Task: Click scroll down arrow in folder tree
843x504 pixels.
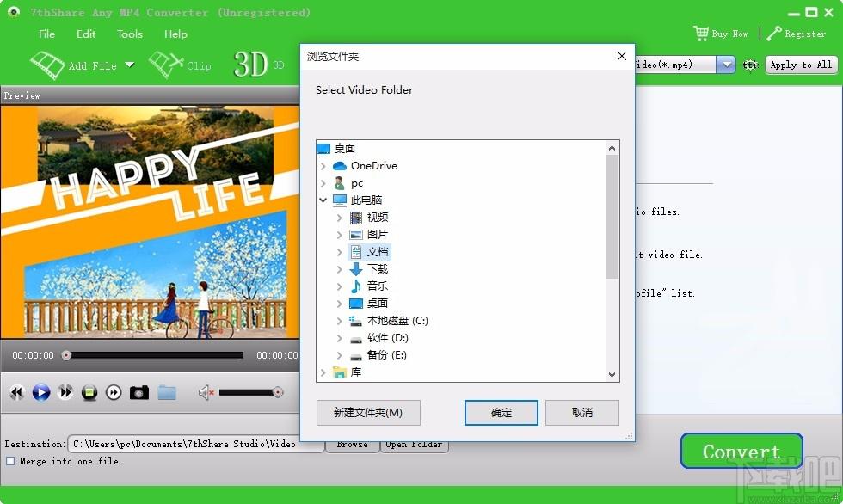Action: tap(612, 374)
